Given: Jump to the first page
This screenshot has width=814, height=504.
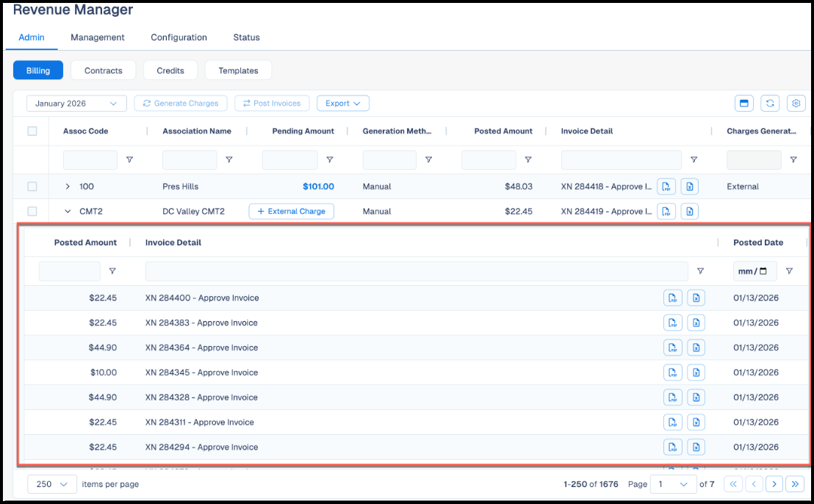Looking at the screenshot, I should [x=733, y=484].
